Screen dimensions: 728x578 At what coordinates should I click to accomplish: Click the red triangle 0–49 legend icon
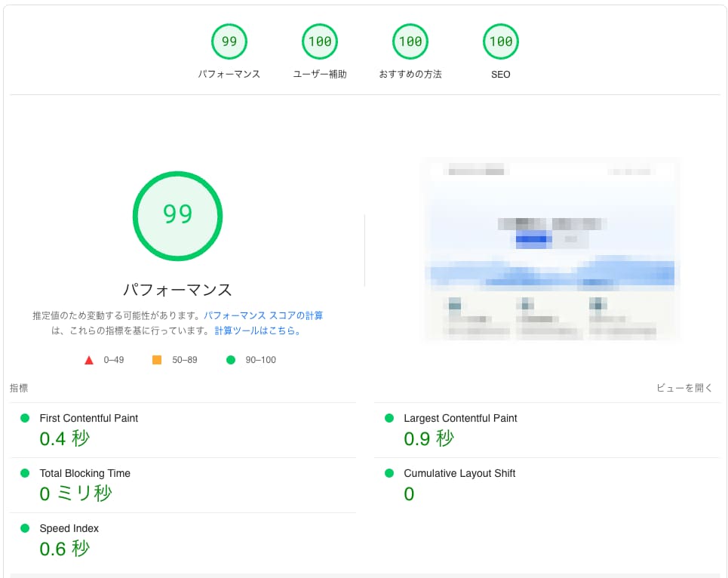[x=89, y=360]
